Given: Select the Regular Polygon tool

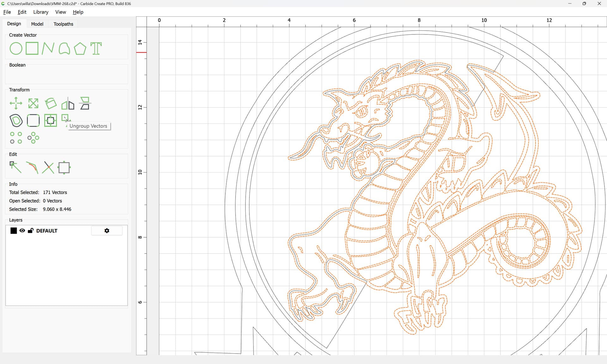Looking at the screenshot, I should (x=80, y=49).
